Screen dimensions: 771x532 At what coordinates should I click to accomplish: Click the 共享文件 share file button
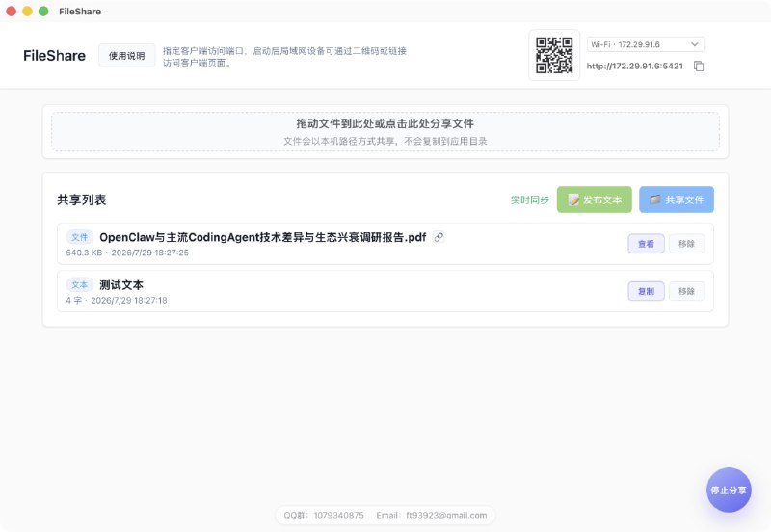coord(677,199)
